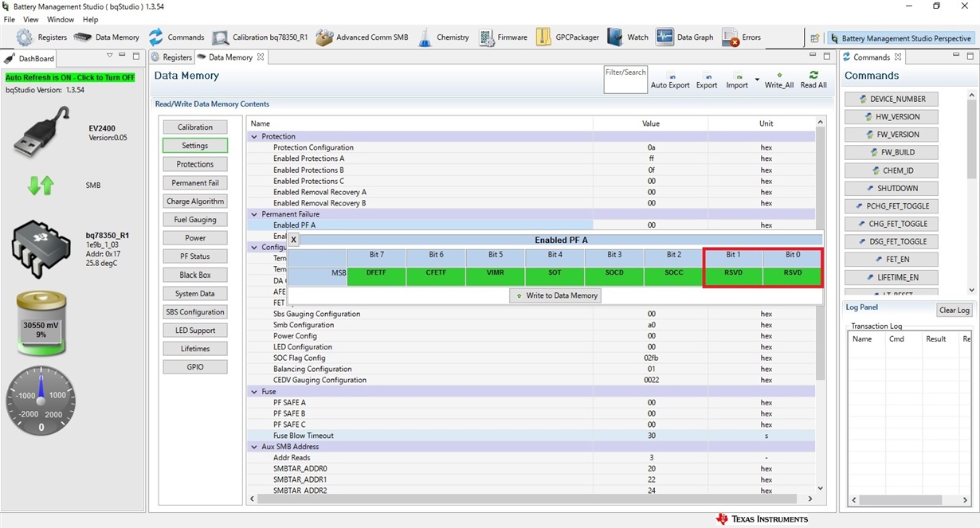This screenshot has width=980, height=528.
Task: Collapse the Permanent Failure group
Action: pos(255,214)
